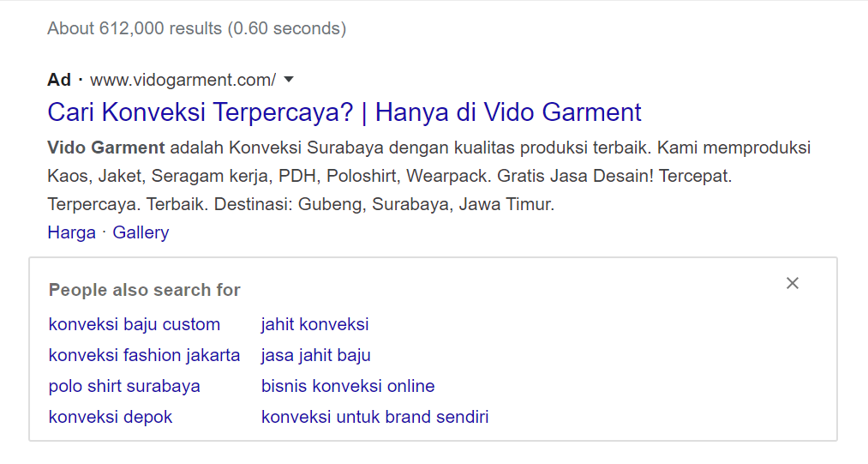The image size is (868, 464).
Task: Open the ad options dropdown arrow
Action: pyautogui.click(x=289, y=80)
